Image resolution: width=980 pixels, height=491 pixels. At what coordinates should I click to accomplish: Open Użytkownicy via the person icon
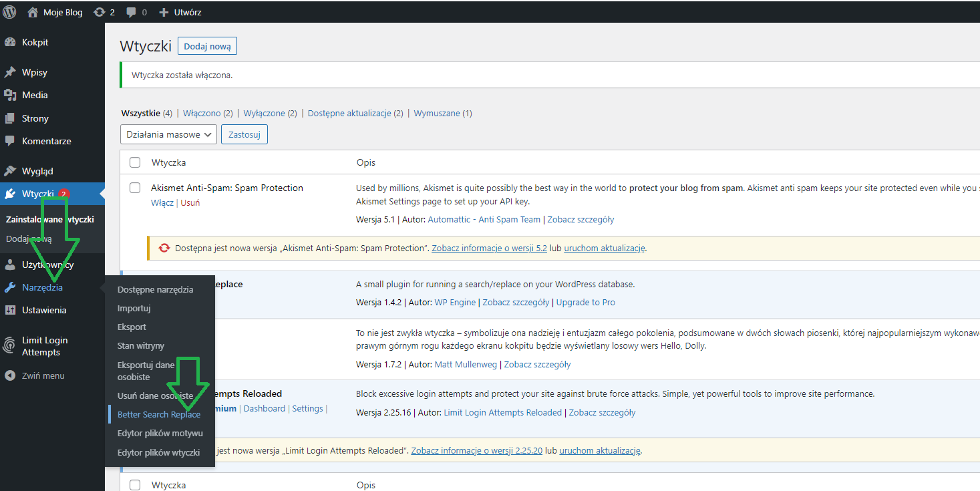(x=11, y=264)
